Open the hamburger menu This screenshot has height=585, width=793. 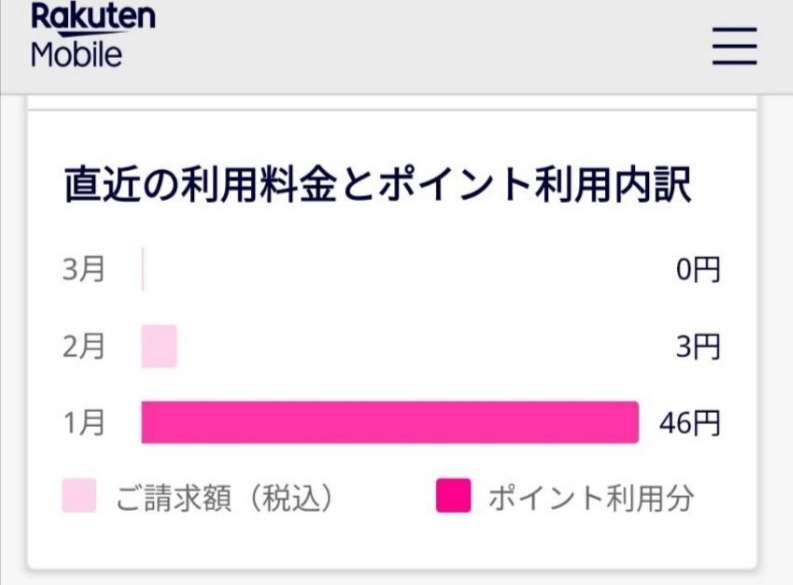(735, 46)
